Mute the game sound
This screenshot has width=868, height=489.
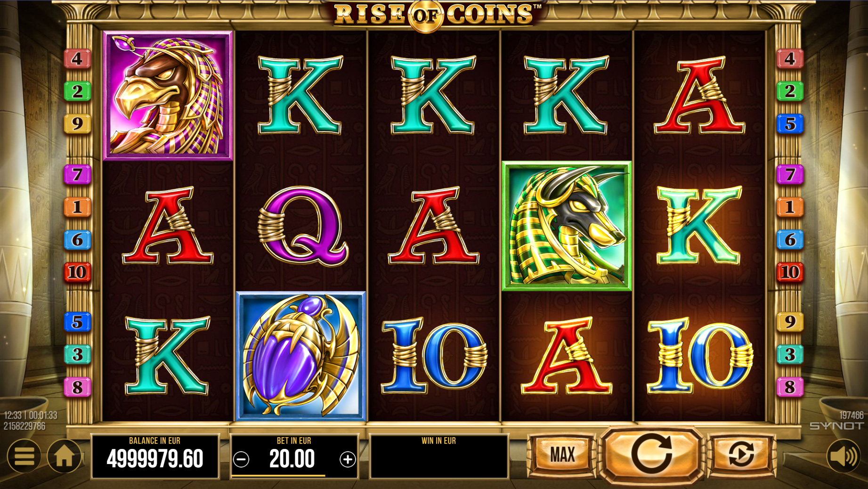click(844, 456)
